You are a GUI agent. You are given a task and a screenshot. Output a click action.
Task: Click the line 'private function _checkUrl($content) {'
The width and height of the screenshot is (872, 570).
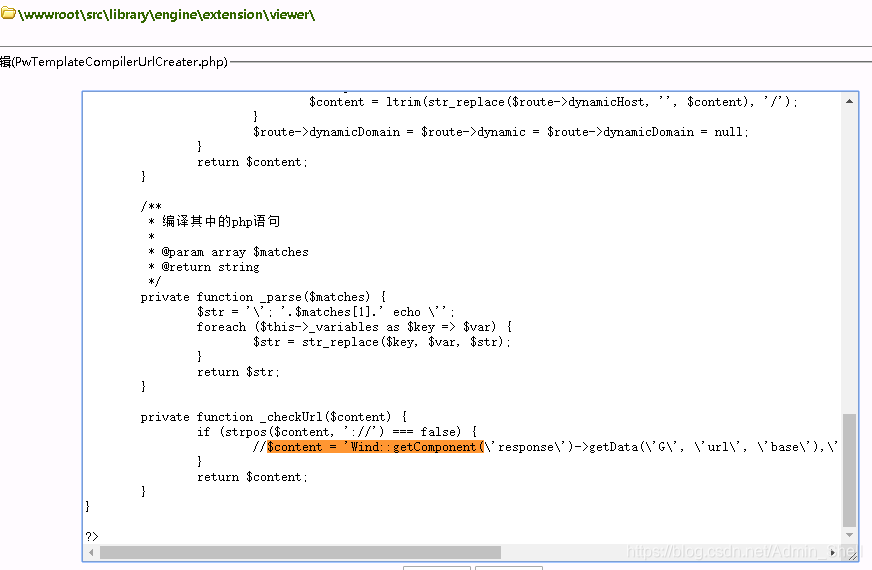[x=274, y=417]
